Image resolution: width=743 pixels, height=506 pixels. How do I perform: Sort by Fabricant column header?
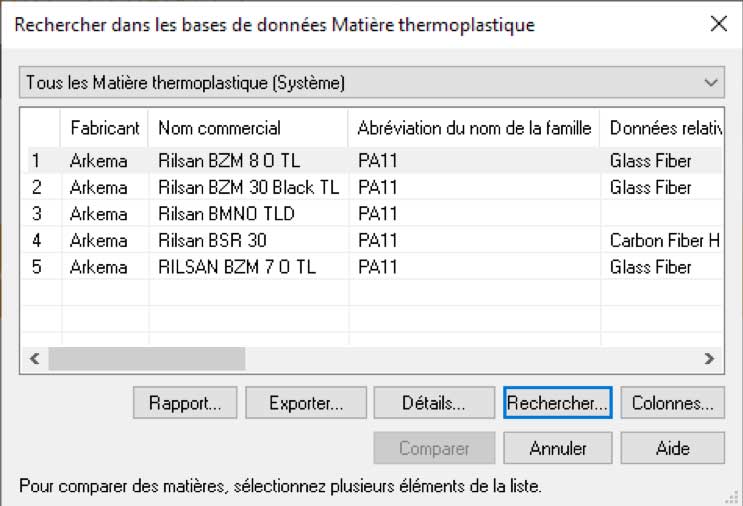click(104, 128)
